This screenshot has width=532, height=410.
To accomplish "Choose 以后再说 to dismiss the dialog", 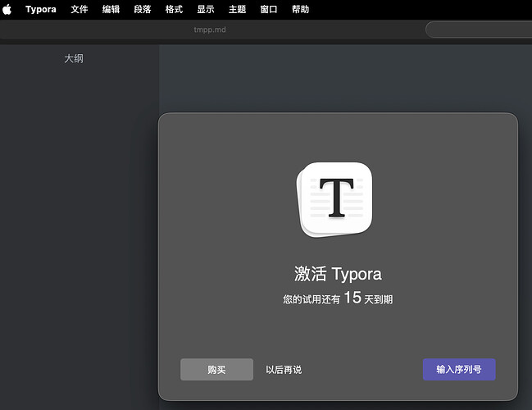I will pos(284,369).
